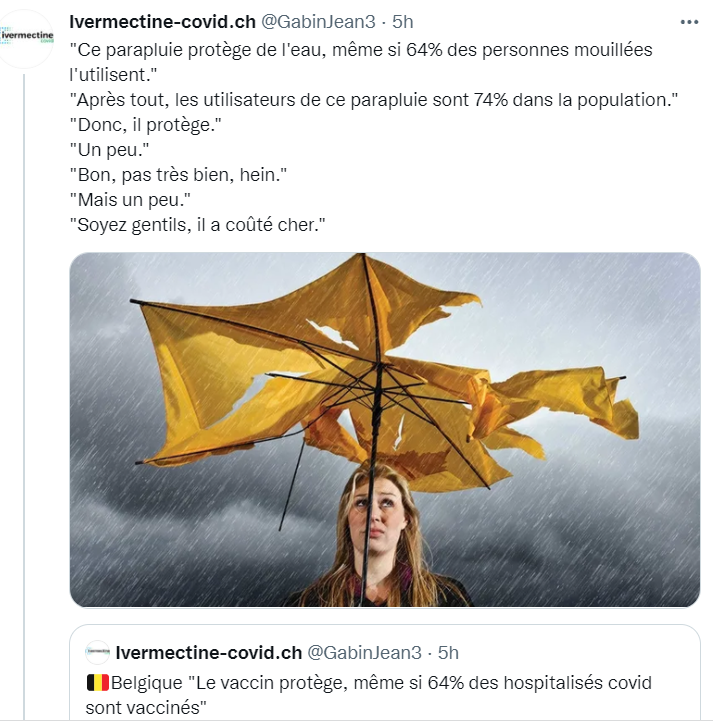Click the line "Mais un peu."
This screenshot has width=713, height=728.
pos(130,200)
